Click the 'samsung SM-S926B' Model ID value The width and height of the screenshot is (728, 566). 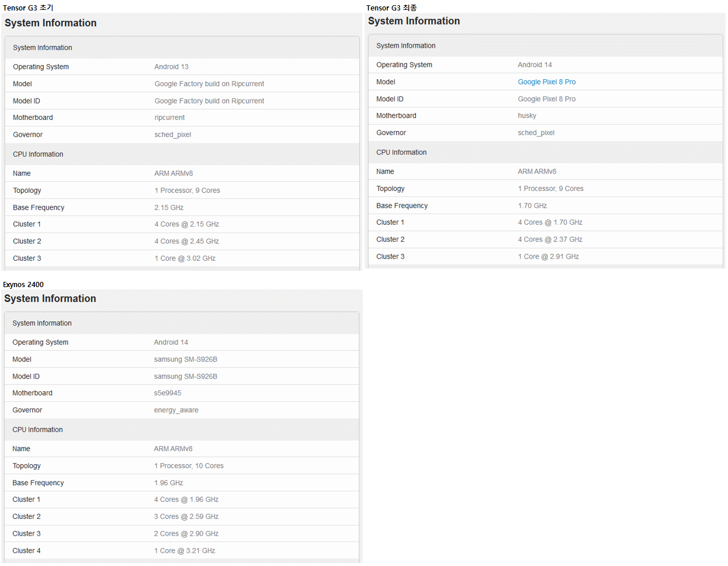coord(185,377)
